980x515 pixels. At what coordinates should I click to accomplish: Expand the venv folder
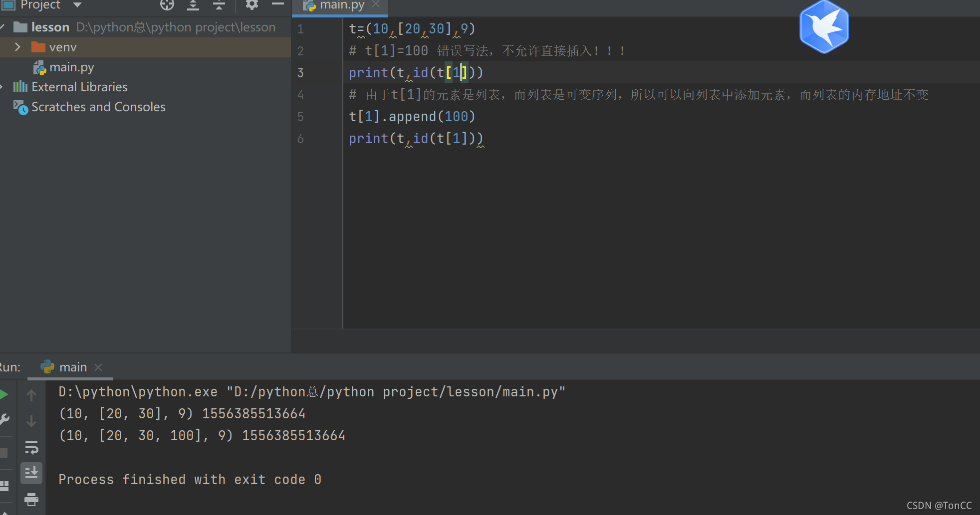(x=18, y=47)
